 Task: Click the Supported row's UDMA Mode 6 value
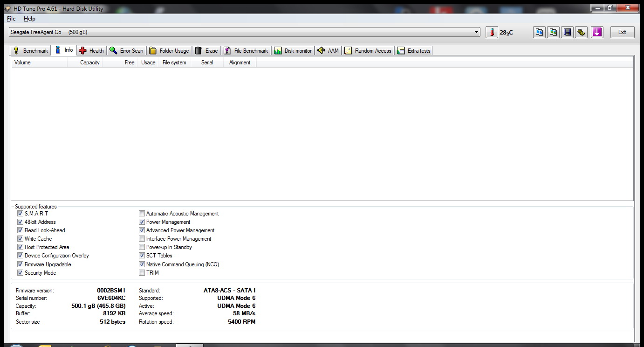(x=236, y=298)
